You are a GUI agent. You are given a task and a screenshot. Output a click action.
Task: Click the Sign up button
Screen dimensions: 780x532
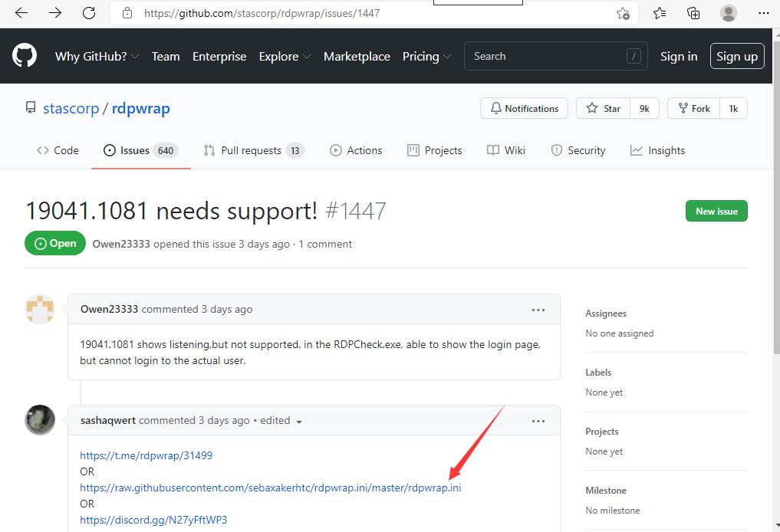tap(737, 56)
